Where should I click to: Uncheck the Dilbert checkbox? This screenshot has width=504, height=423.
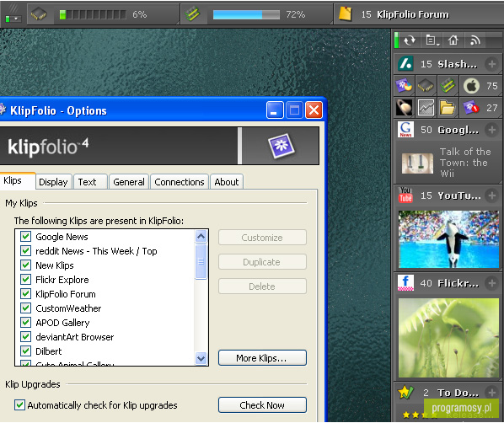click(26, 351)
